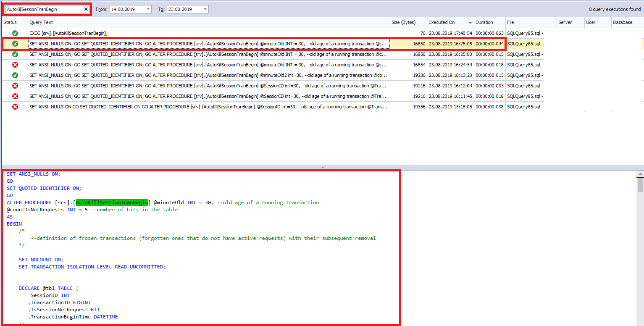
Task: Click the SET QUOTED_IDENTIFIER ON; line in the preview
Action: (44, 188)
